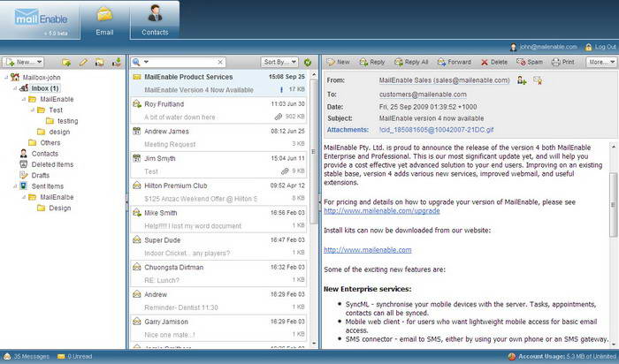This screenshot has width=619, height=364.
Task: Click the add sender to contacts icon
Action: tap(522, 80)
